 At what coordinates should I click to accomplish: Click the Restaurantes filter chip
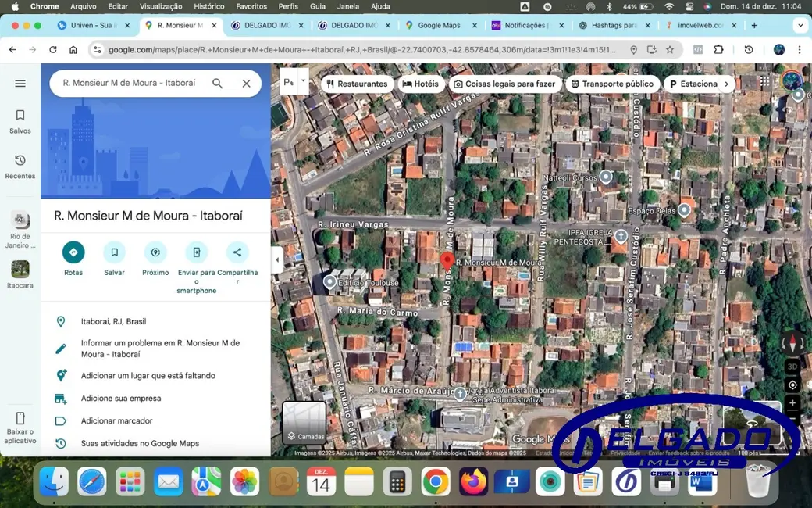357,84
